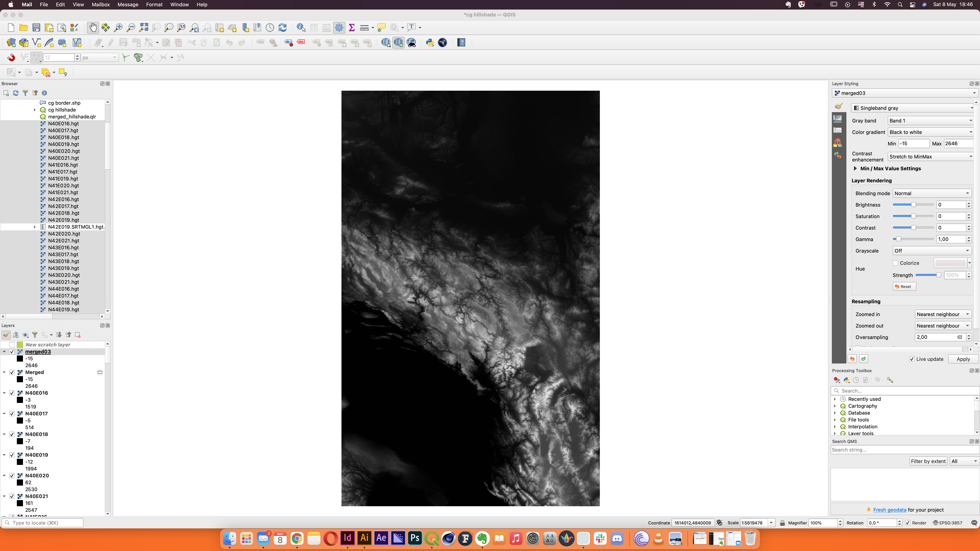Click the Statistical Summary sigma icon

[x=352, y=27]
